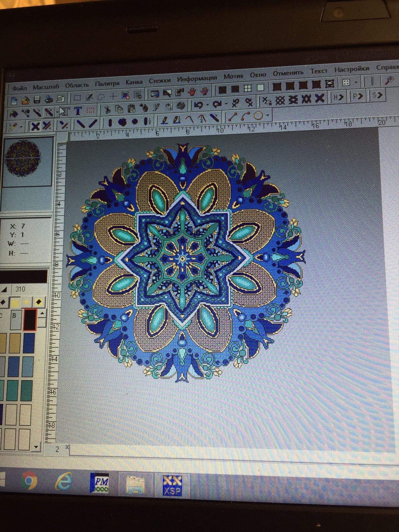Select the rectangular selection tool

(77, 98)
